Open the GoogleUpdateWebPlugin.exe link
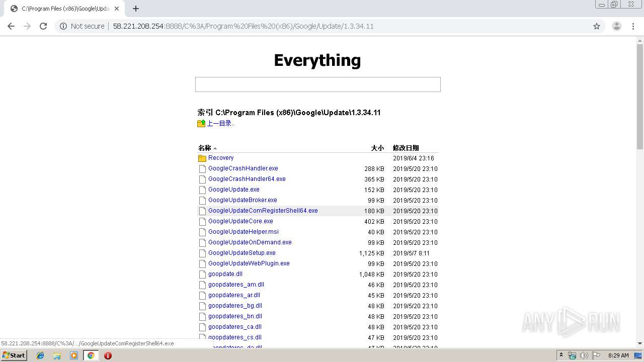This screenshot has height=362, width=644. tap(249, 263)
